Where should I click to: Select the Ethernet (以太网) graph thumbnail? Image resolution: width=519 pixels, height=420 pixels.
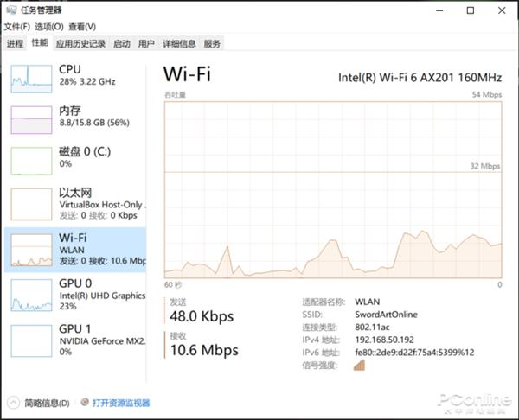tap(31, 204)
